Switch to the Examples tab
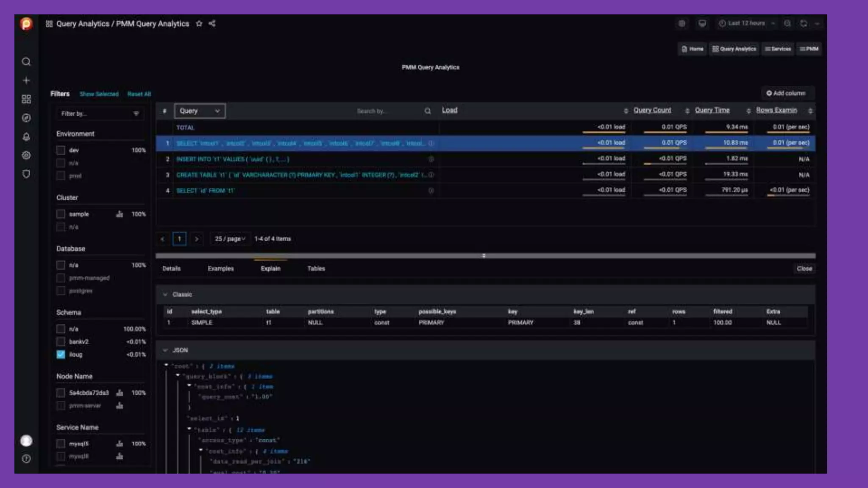868x488 pixels. pos(220,269)
